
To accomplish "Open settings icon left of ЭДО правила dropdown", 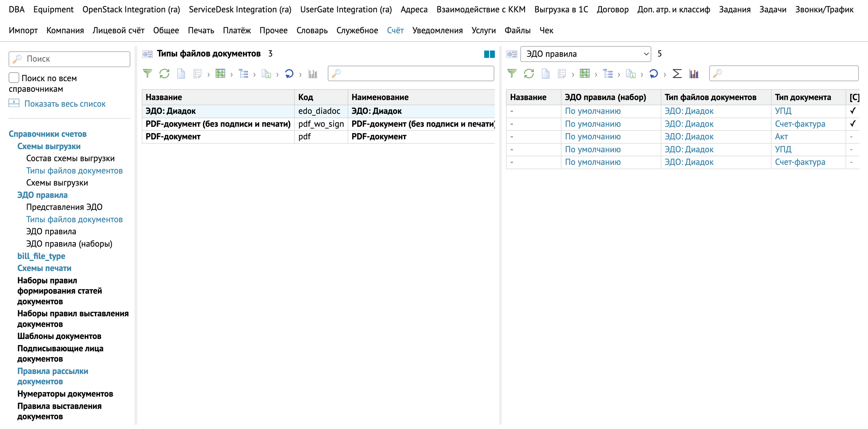I will click(x=512, y=54).
